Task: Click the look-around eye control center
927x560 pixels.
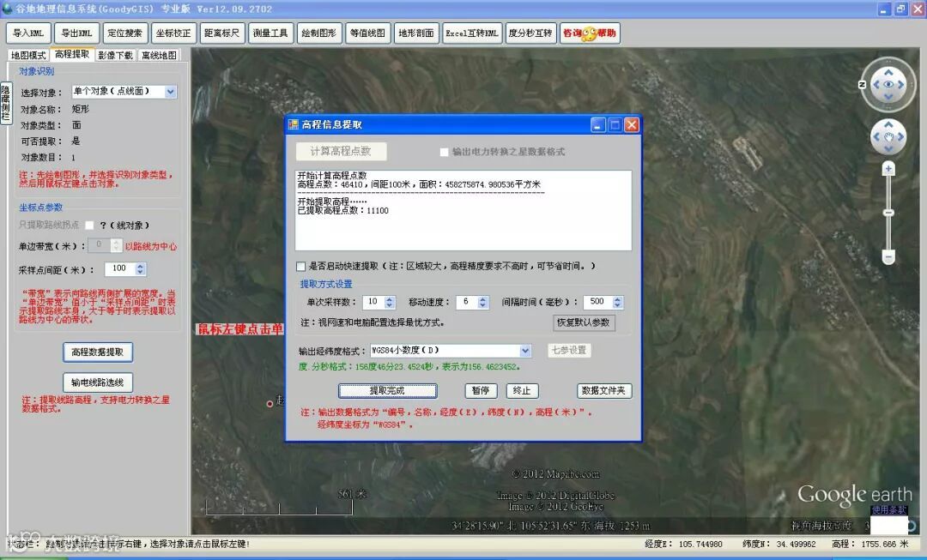Action: click(888, 85)
